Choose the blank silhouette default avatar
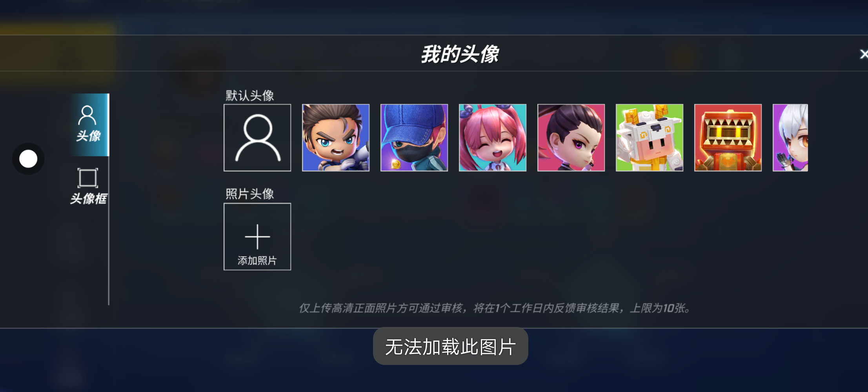 (257, 138)
